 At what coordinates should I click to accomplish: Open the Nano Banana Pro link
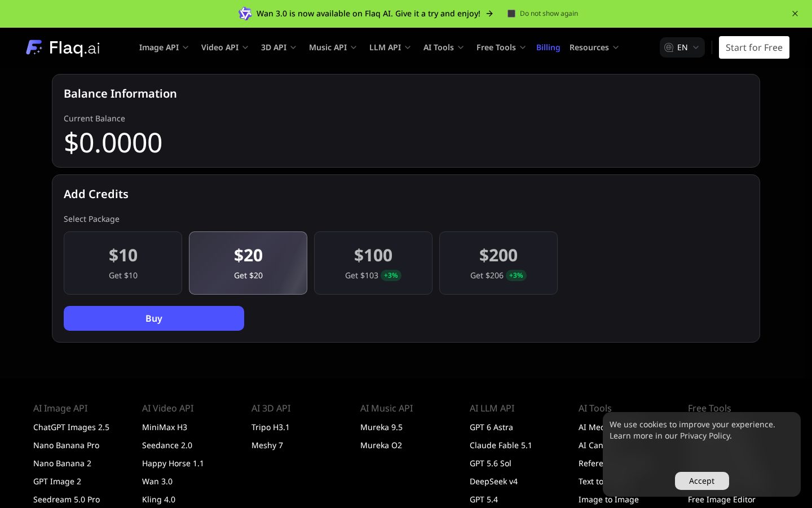pos(66,445)
